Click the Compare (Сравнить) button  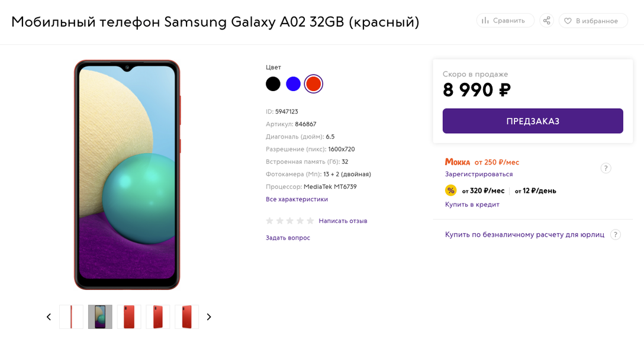click(505, 21)
